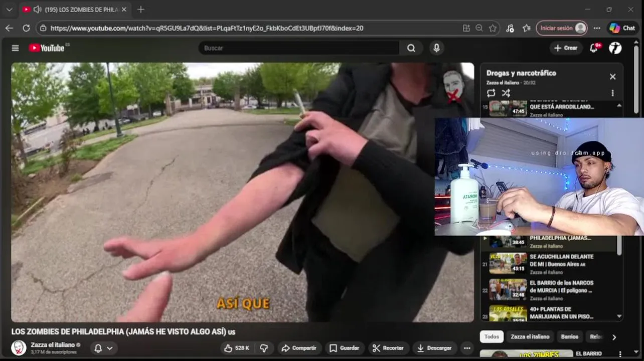
Task: Open the media control music icon
Action: click(x=510, y=28)
